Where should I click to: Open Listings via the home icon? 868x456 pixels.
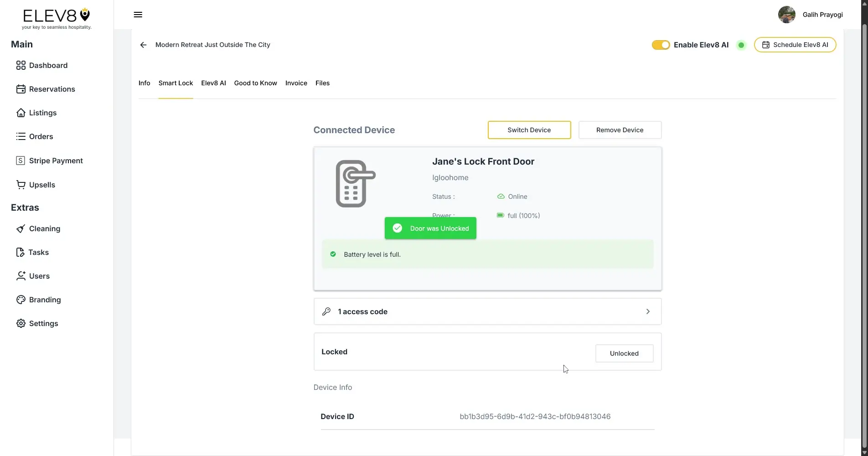coord(21,113)
